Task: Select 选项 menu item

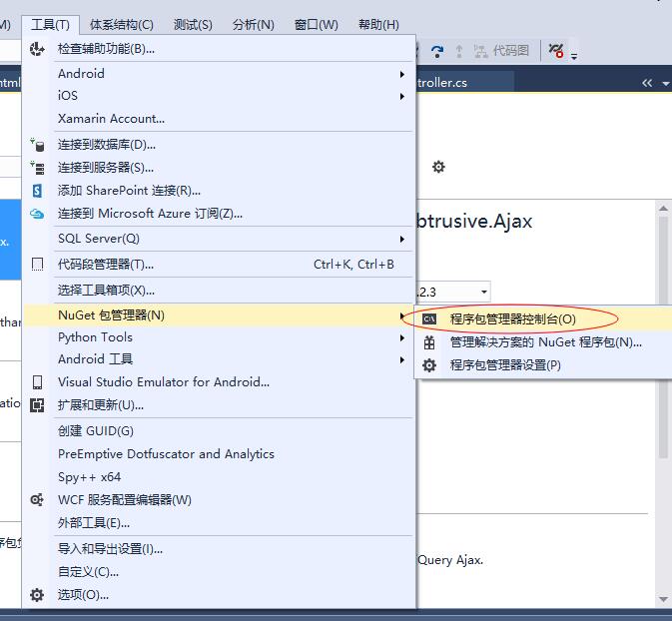Action: click(x=219, y=595)
